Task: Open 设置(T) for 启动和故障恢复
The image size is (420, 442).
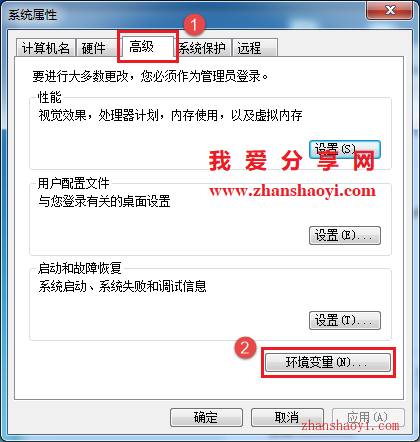Action: tap(345, 320)
